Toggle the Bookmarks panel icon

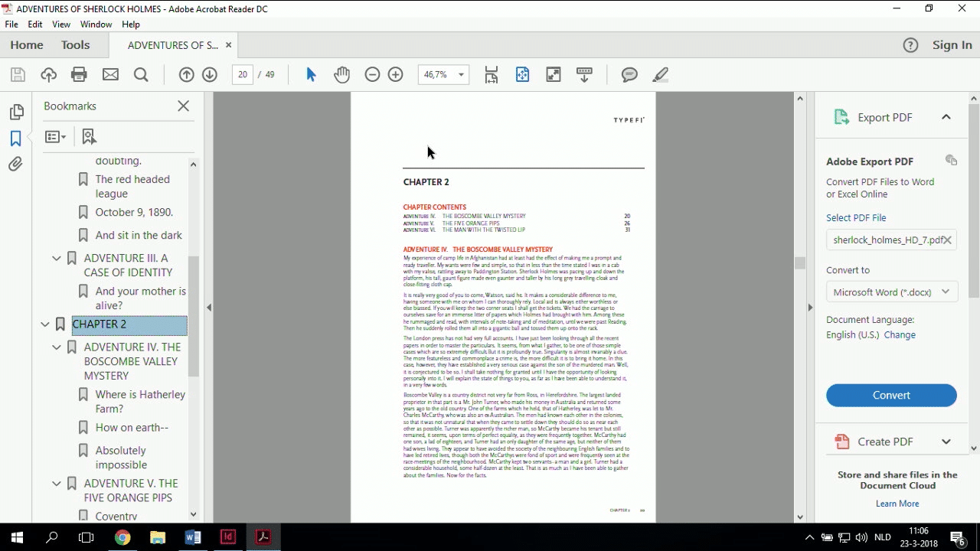click(15, 139)
